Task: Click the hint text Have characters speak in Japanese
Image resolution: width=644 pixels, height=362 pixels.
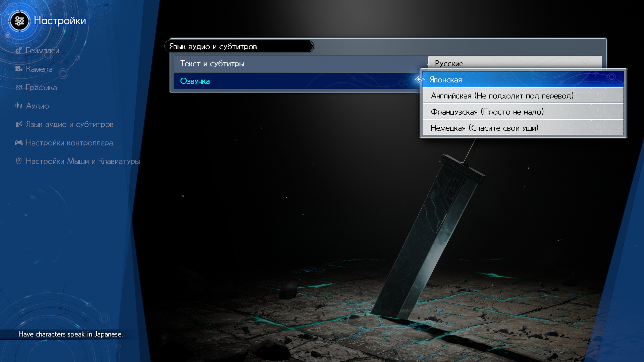Action: (70, 334)
